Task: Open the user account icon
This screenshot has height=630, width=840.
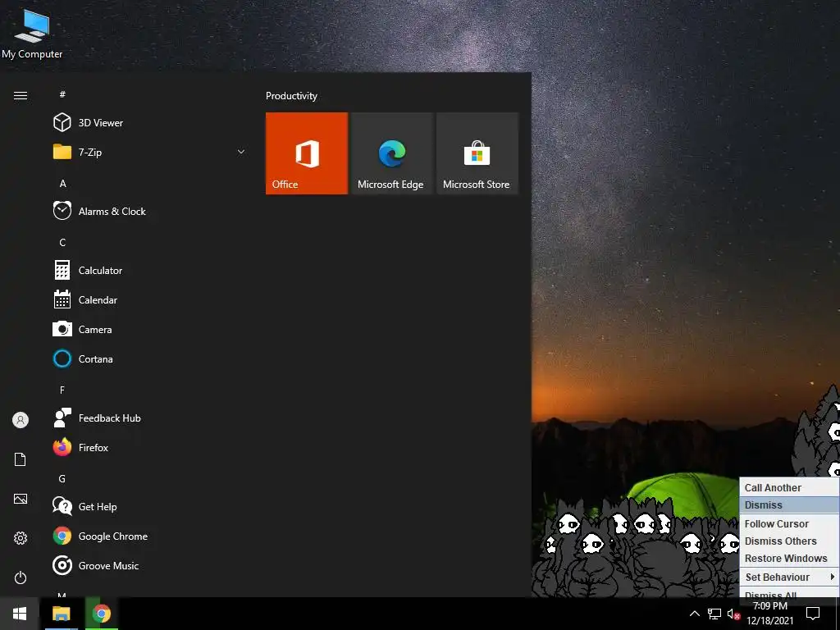Action: [x=21, y=420]
